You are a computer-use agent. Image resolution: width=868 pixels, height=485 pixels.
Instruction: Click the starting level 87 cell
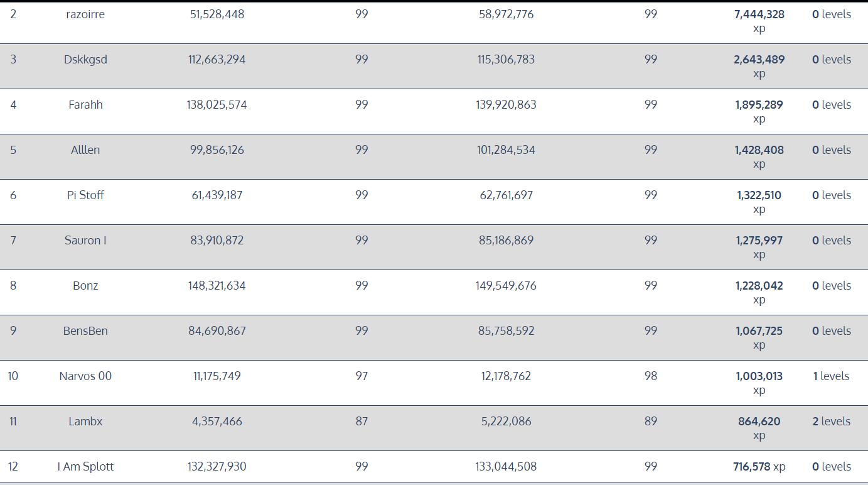(x=362, y=422)
